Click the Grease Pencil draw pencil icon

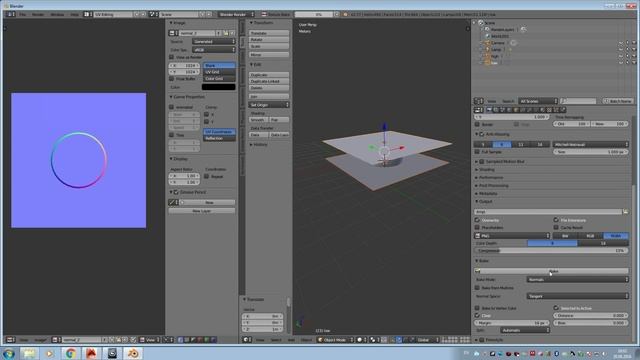pos(173,202)
